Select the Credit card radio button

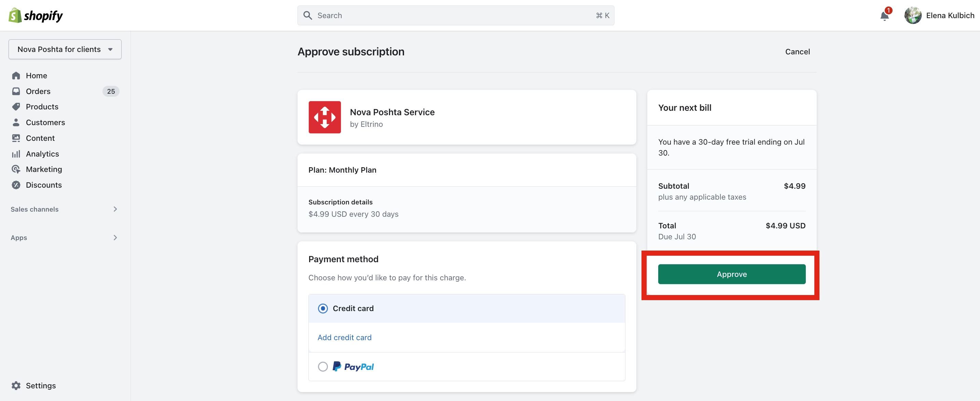click(x=322, y=308)
